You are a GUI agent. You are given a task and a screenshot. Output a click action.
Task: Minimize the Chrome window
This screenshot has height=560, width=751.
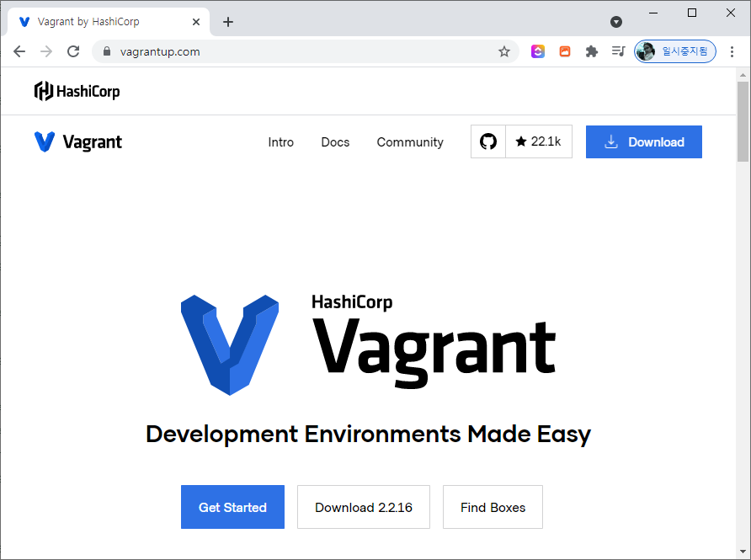pos(653,13)
